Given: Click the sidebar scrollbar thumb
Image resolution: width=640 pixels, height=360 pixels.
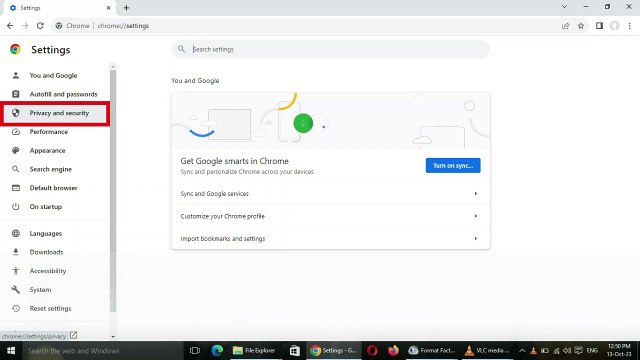Looking at the screenshot, I should (113, 191).
